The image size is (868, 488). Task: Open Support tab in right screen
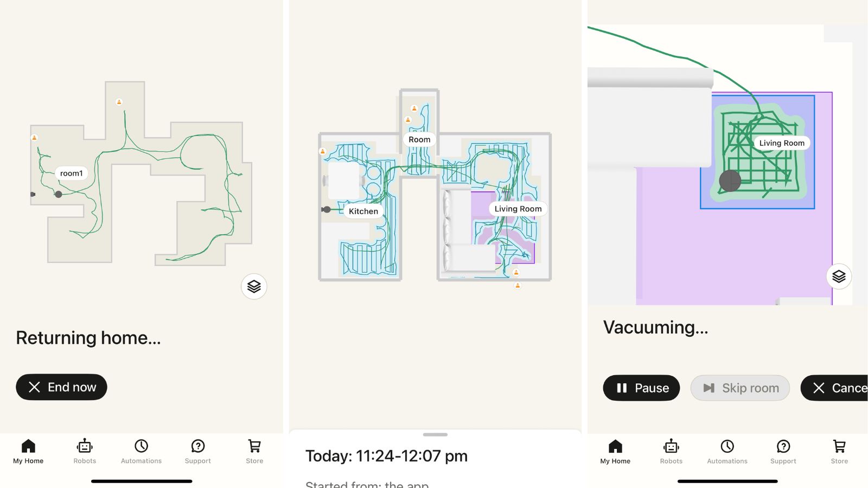pyautogui.click(x=783, y=451)
